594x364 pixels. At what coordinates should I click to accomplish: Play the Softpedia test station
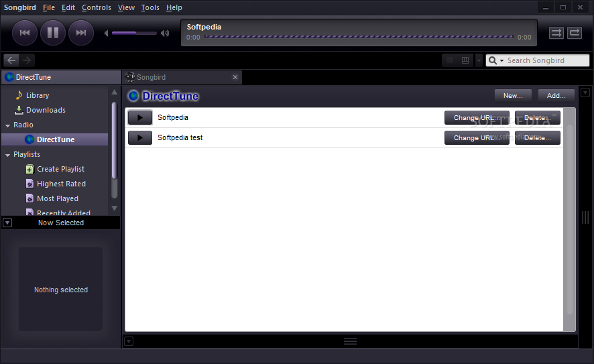point(140,138)
